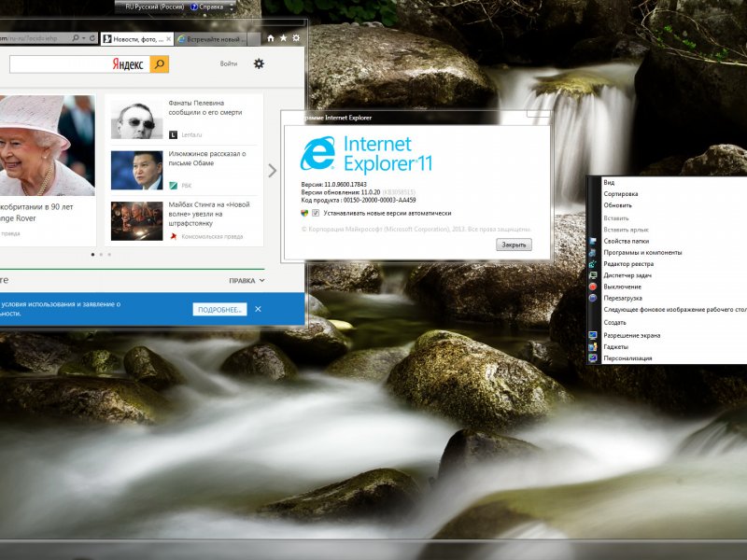This screenshot has height=560, width=747.
Task: Open Favorites via the star icon
Action: tap(284, 38)
